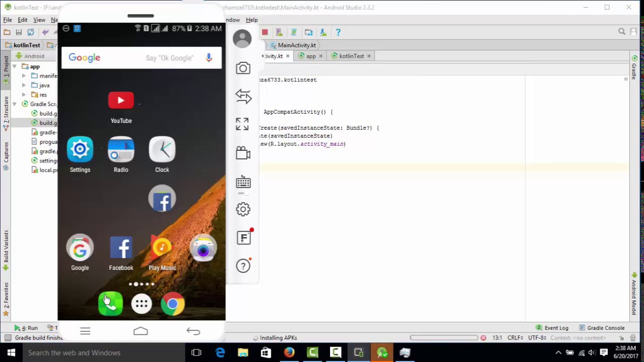Expand the res folder node

24,95
